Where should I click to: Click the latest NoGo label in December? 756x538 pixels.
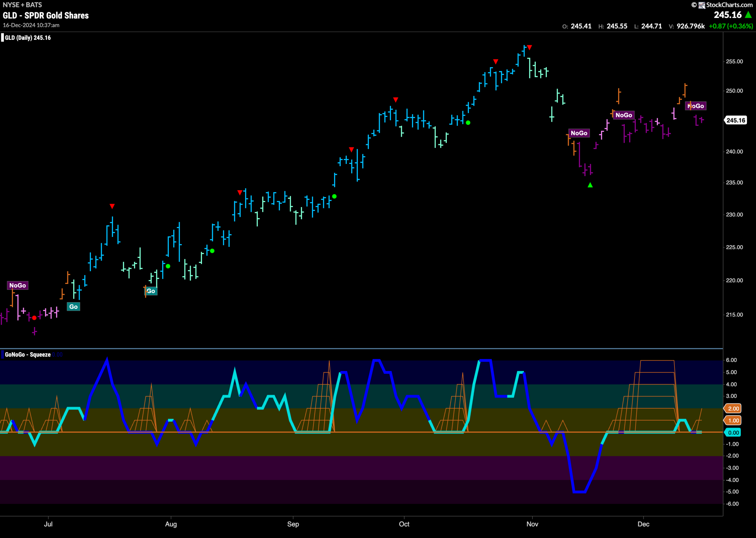click(x=695, y=106)
